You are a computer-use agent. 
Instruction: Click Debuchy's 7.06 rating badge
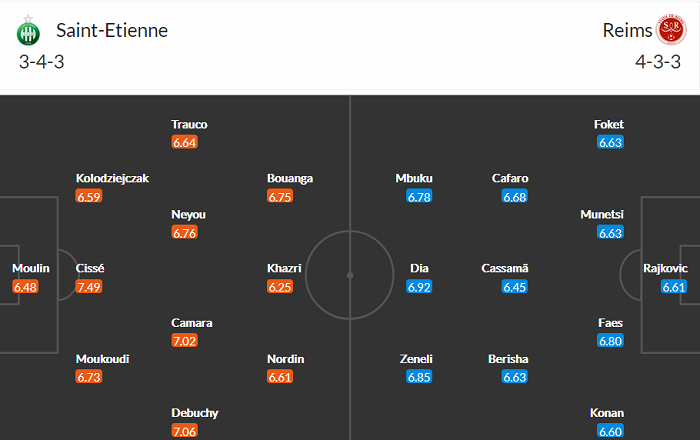185,431
